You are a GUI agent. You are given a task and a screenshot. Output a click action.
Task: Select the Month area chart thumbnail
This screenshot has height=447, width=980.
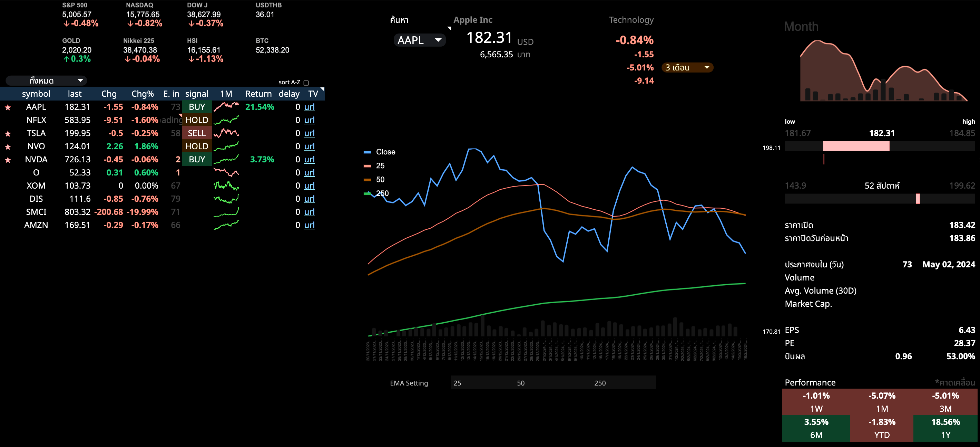[x=884, y=71]
